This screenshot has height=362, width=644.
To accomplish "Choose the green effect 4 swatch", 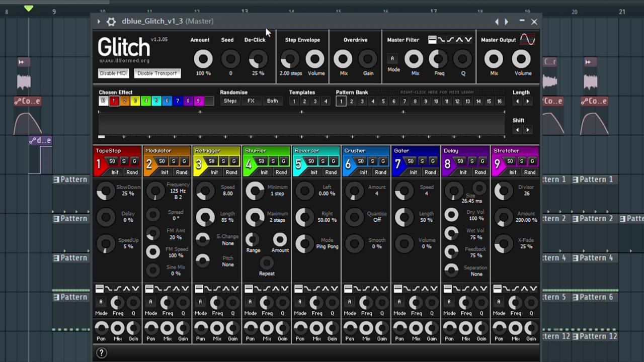I will pos(145,101).
